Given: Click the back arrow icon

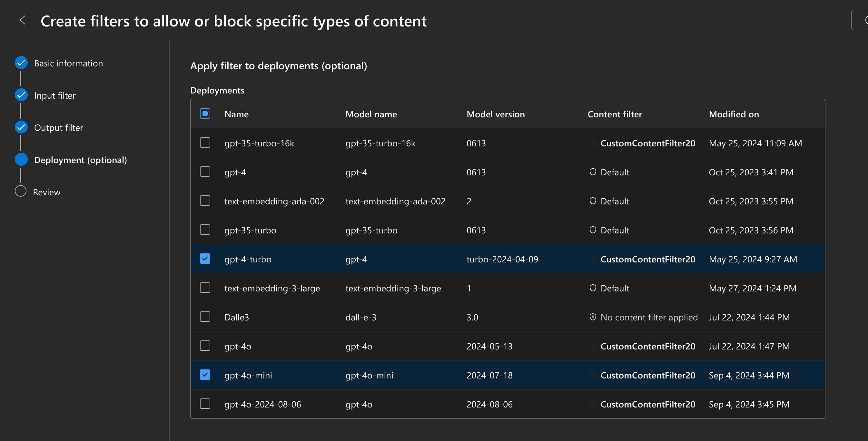Looking at the screenshot, I should [x=25, y=21].
